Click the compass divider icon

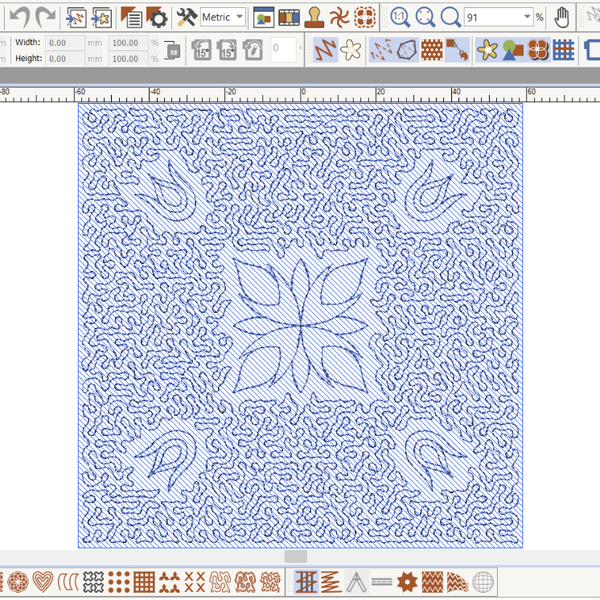(354, 580)
